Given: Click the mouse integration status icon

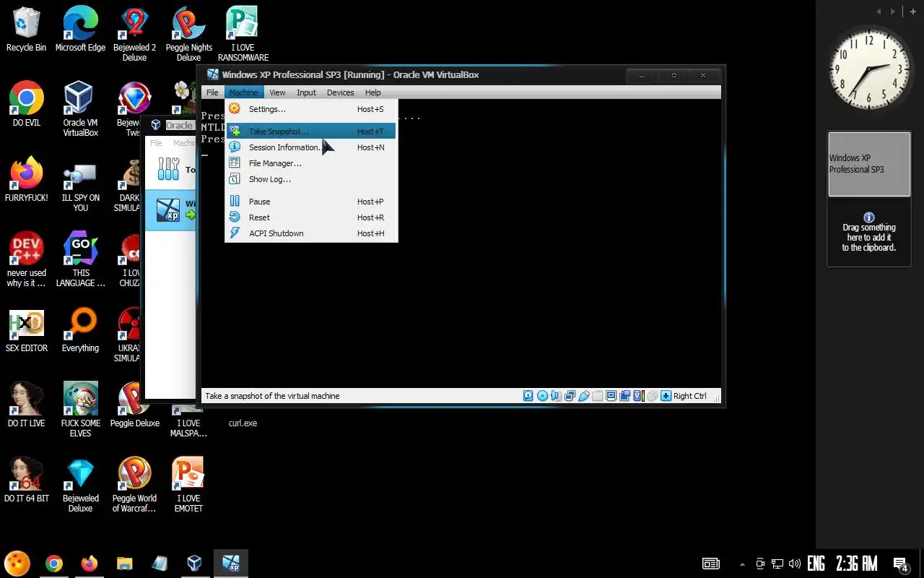Looking at the screenshot, I should click(652, 396).
